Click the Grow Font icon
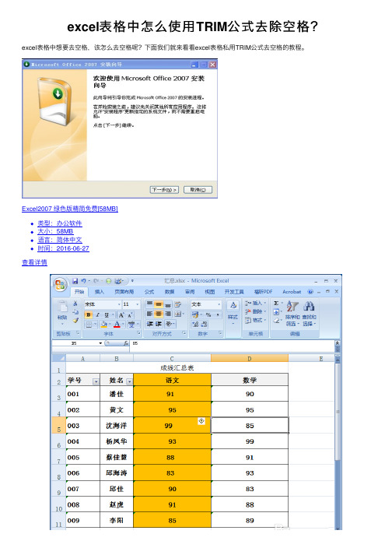 pyautogui.click(x=121, y=314)
